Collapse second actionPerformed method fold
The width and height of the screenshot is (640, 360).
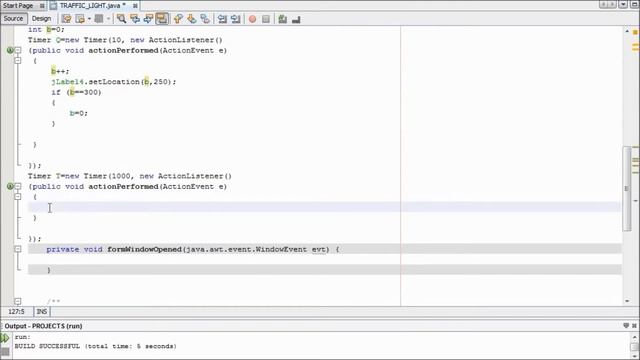[x=18, y=186]
